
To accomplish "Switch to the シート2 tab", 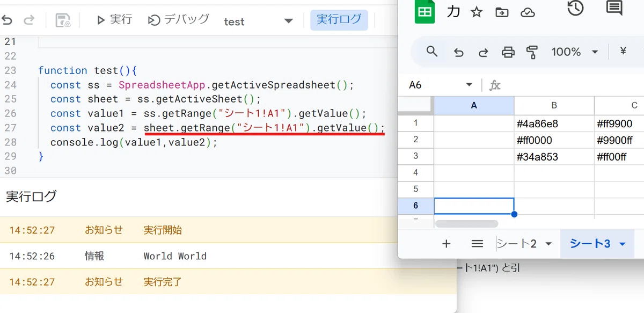I will point(516,244).
